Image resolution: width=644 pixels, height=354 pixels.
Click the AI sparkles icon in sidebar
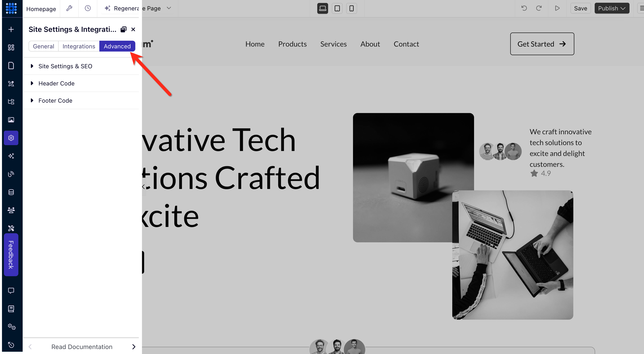pyautogui.click(x=11, y=156)
